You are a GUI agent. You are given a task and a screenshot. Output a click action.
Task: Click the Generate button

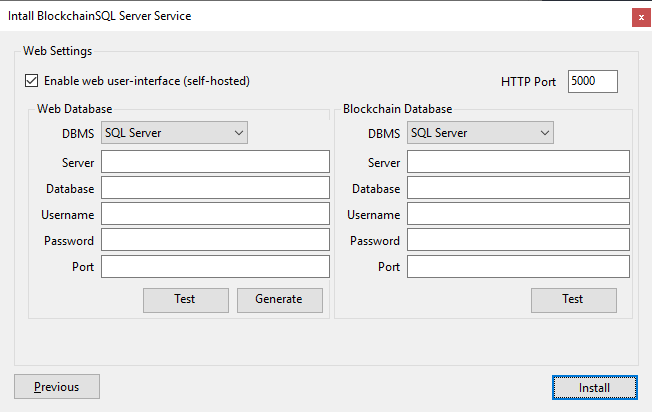click(x=280, y=300)
